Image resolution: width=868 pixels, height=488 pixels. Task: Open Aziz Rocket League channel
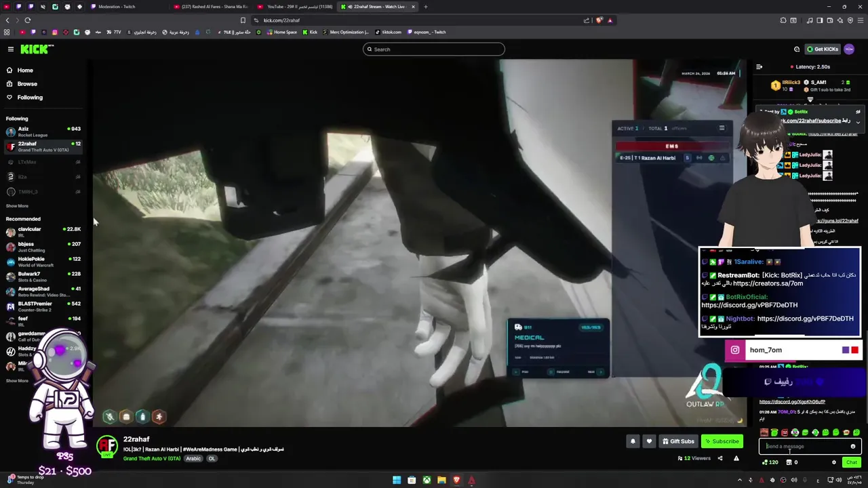point(43,131)
